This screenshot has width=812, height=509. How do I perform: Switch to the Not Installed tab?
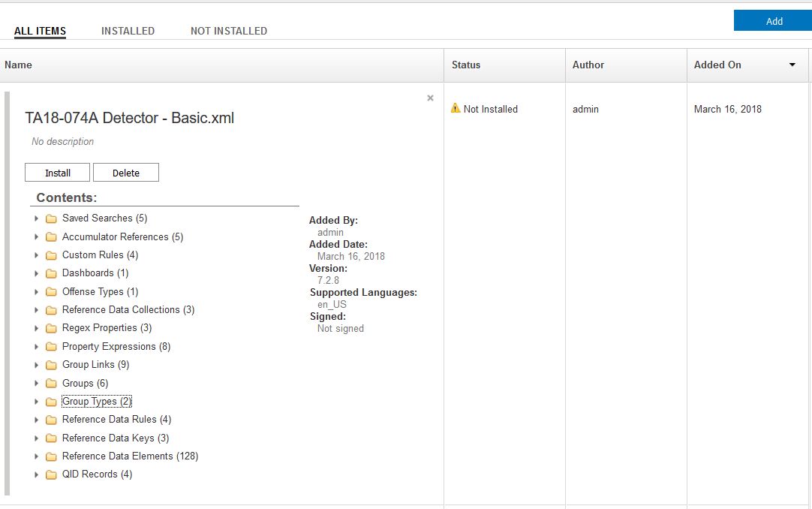tap(229, 31)
